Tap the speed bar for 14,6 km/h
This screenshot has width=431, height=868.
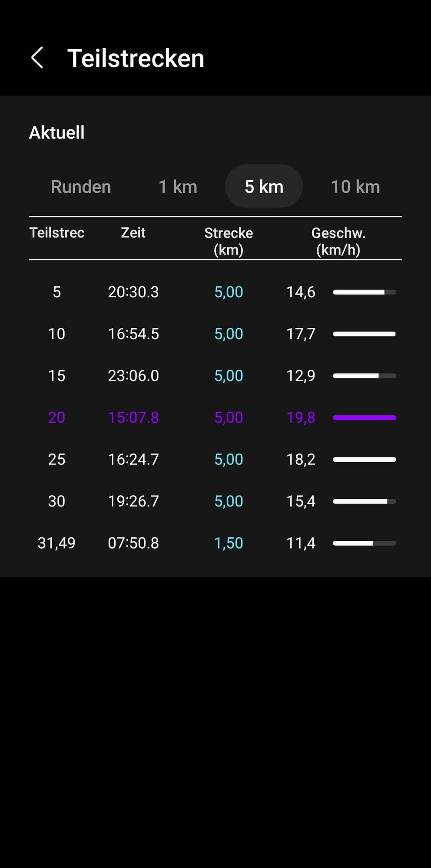(364, 292)
